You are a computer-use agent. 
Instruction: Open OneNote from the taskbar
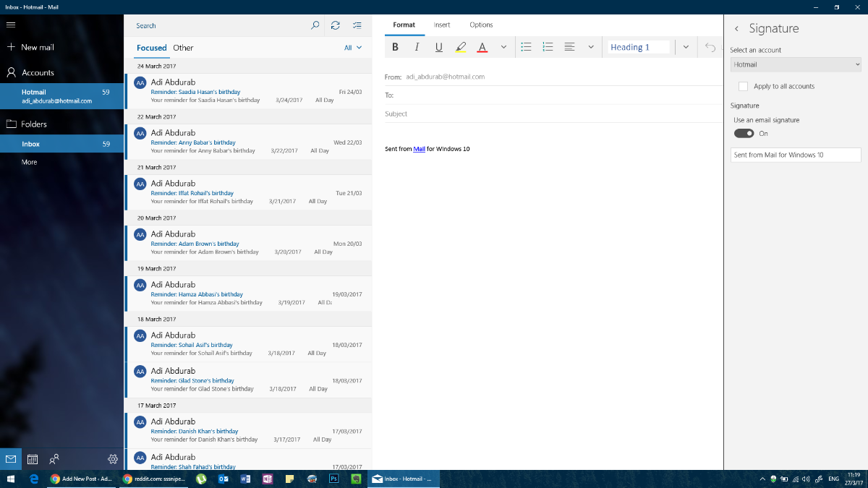point(268,479)
